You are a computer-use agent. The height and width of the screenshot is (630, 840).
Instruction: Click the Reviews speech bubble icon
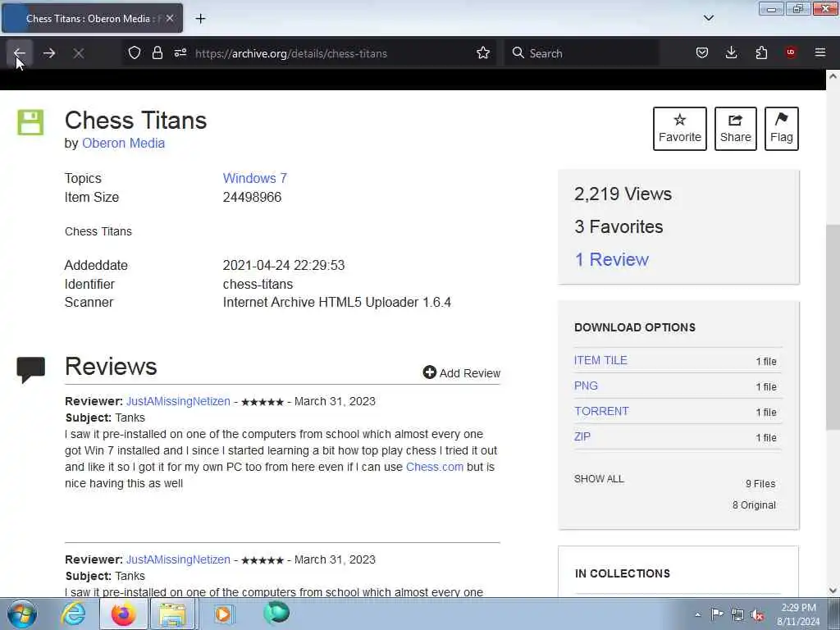coord(30,370)
